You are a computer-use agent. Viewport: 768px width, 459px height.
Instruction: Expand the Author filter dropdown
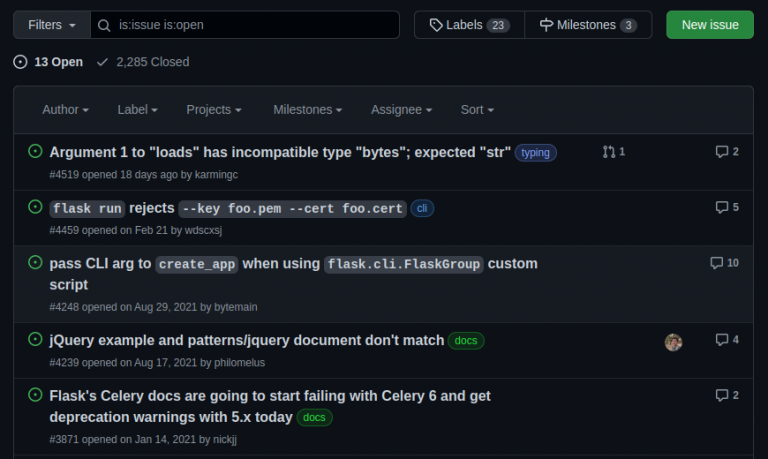[x=65, y=110]
